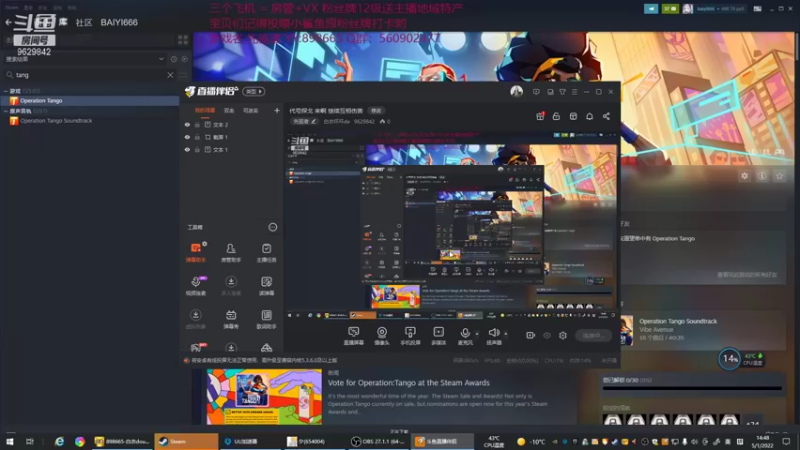The image size is (800, 450).
Task: Click the Steam library search field
Action: click(89, 75)
